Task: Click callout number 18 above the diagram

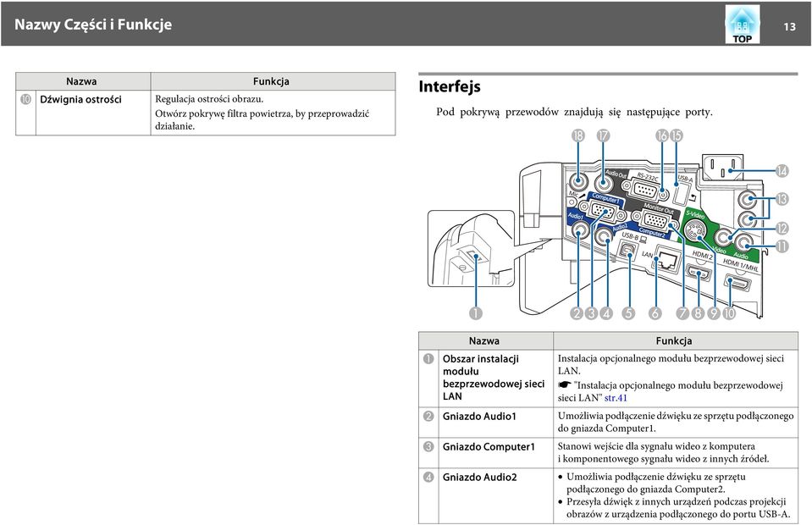Action: 578,135
